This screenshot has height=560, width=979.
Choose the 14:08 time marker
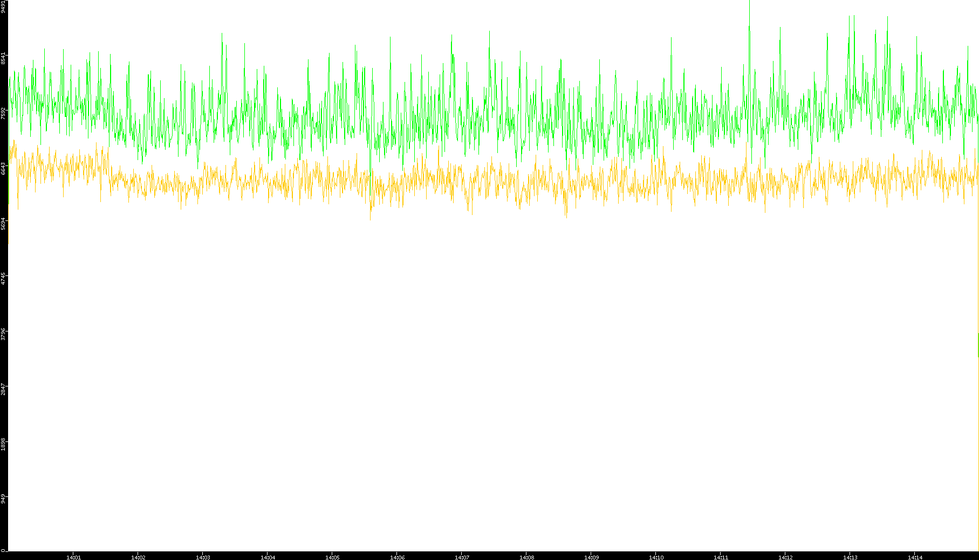click(526, 557)
